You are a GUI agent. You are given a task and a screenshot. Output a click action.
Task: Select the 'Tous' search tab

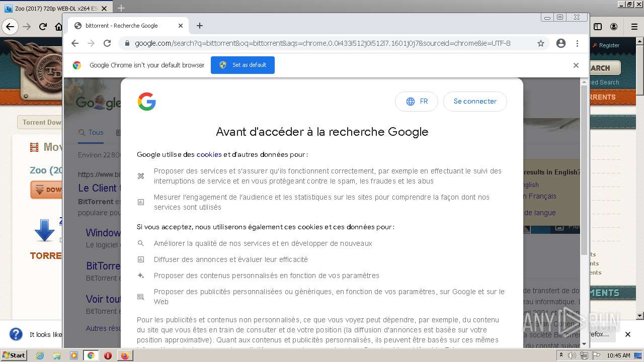(91, 133)
